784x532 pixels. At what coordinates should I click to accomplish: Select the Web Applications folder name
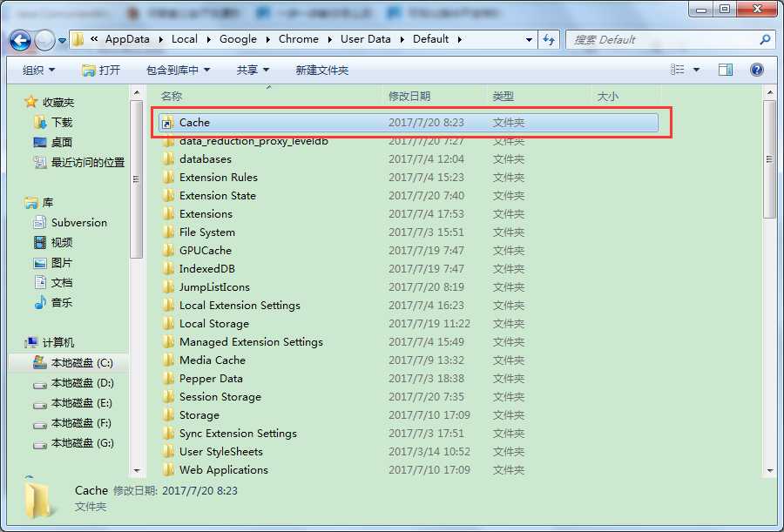(x=224, y=470)
